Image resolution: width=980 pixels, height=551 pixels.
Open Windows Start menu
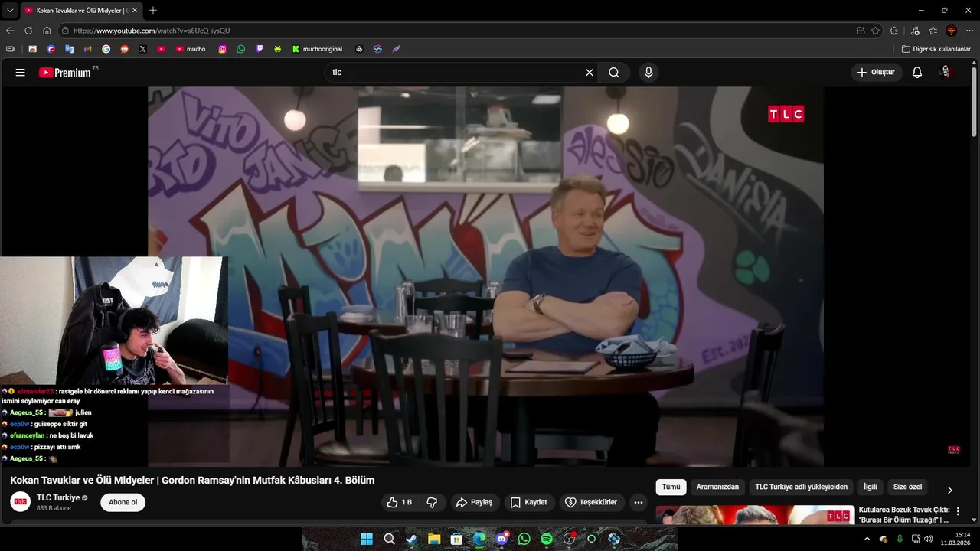(x=367, y=539)
